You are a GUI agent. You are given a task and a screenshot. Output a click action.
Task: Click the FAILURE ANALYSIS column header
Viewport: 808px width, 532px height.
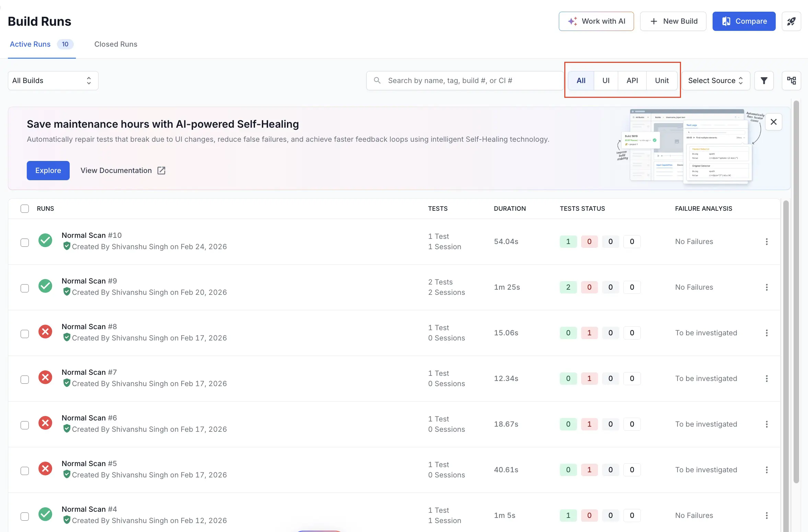703,209
